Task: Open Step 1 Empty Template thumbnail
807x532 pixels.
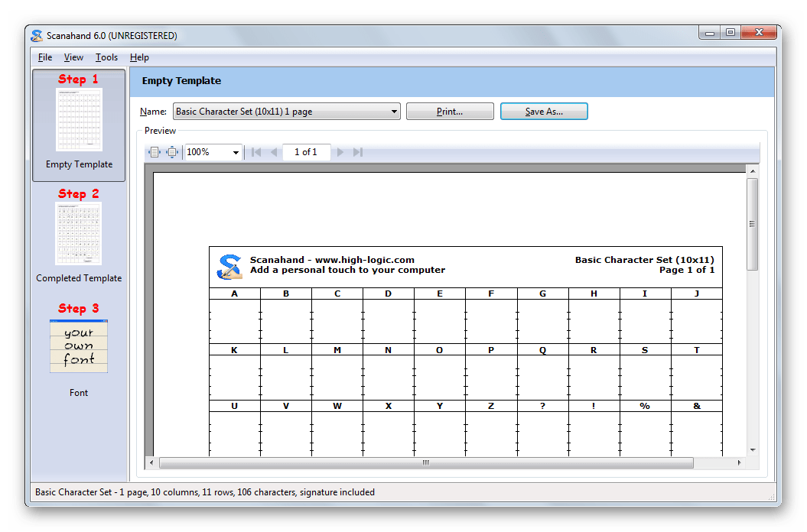Action: pos(80,119)
